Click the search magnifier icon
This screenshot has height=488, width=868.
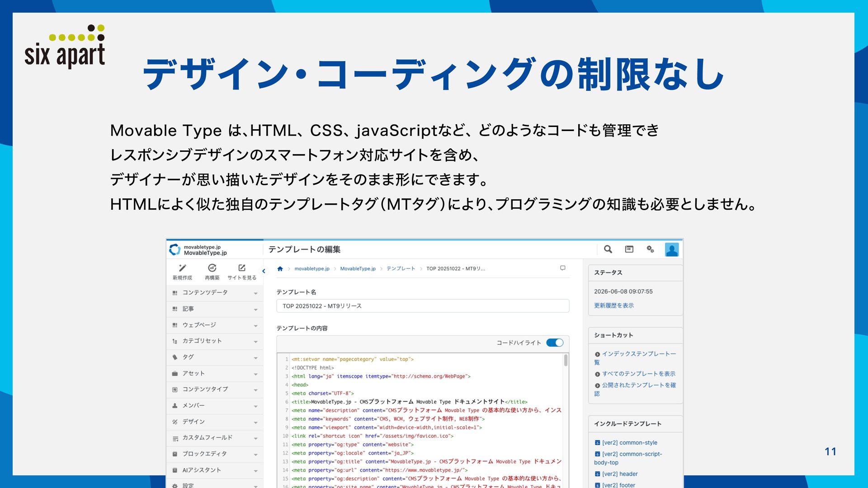tap(608, 249)
